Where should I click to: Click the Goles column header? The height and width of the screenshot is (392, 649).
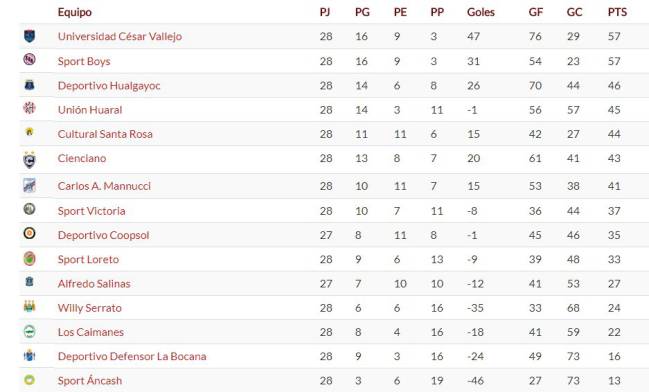pyautogui.click(x=481, y=12)
